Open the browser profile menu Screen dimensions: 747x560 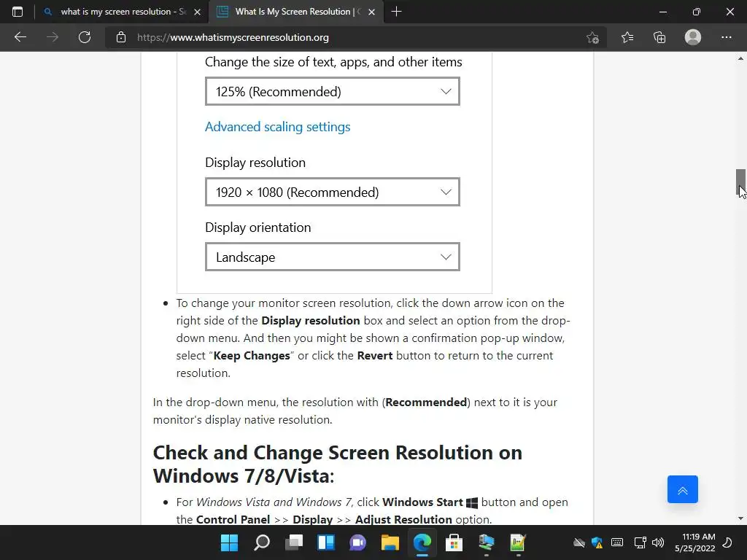pyautogui.click(x=693, y=37)
